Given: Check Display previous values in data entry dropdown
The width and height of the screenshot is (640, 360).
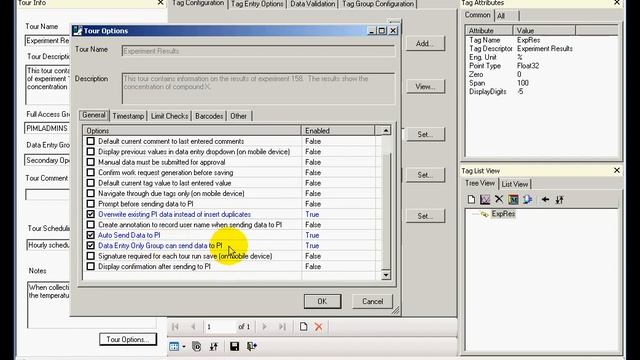Looking at the screenshot, I should [x=91, y=151].
